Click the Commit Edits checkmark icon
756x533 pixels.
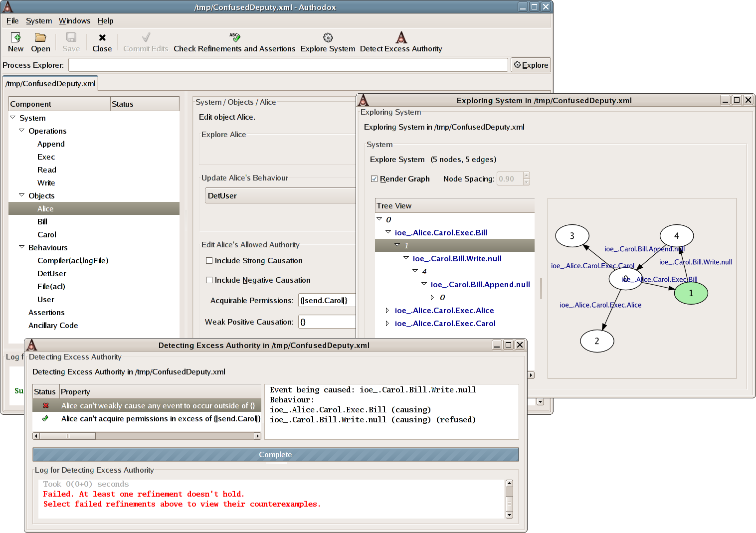[146, 37]
